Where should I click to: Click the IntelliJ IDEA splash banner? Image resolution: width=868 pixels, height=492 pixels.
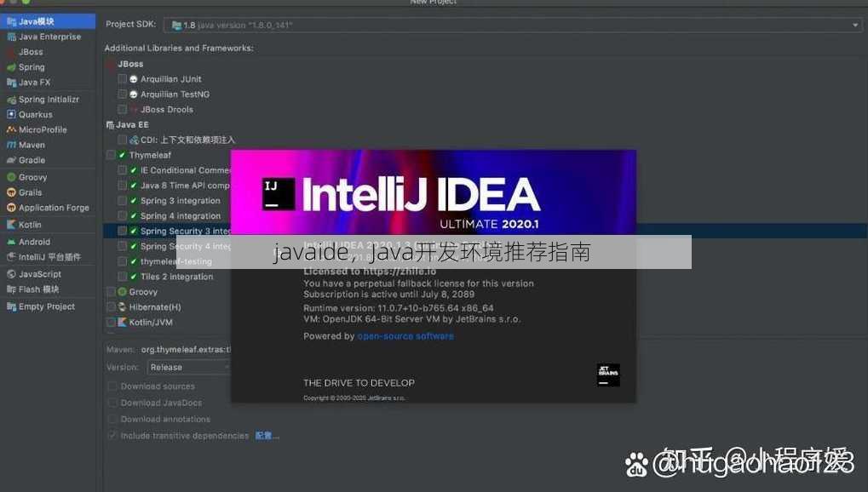click(433, 192)
